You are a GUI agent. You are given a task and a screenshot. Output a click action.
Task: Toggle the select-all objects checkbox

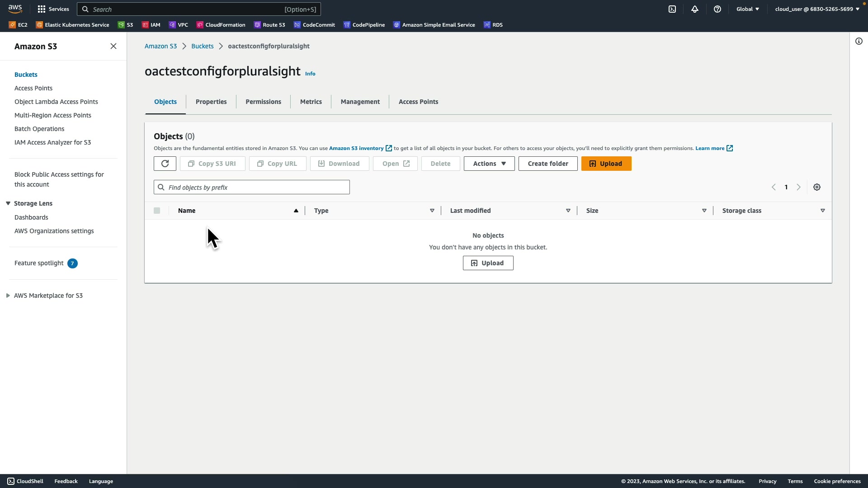(x=157, y=211)
